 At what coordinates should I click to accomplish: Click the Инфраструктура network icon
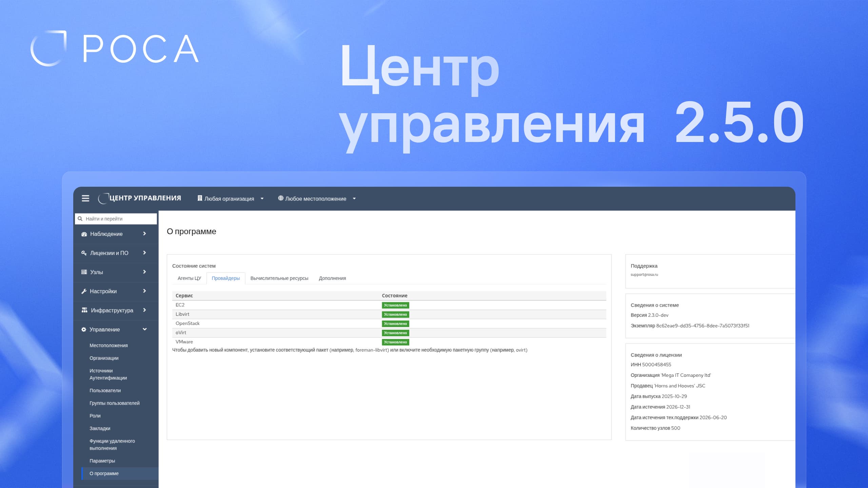84,310
